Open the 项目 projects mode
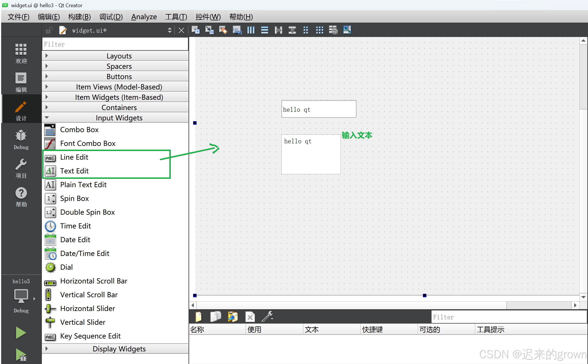This screenshot has width=588, height=364. (21, 168)
